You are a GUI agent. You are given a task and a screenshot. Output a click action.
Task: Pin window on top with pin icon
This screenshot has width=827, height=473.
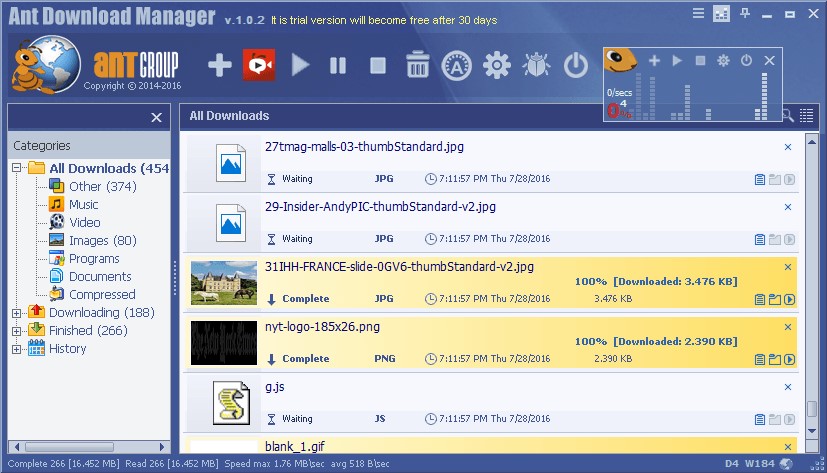click(745, 13)
